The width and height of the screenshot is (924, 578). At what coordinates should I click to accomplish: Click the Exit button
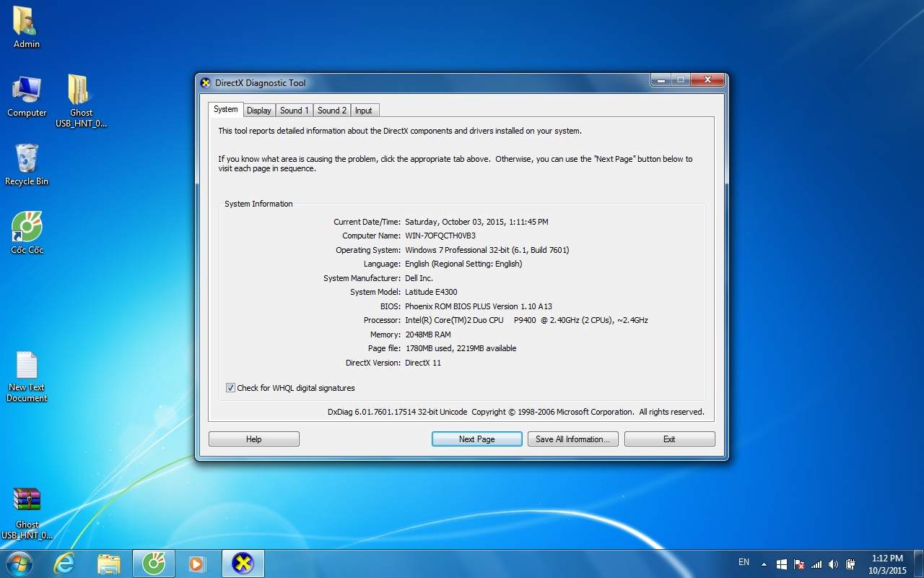(x=670, y=439)
